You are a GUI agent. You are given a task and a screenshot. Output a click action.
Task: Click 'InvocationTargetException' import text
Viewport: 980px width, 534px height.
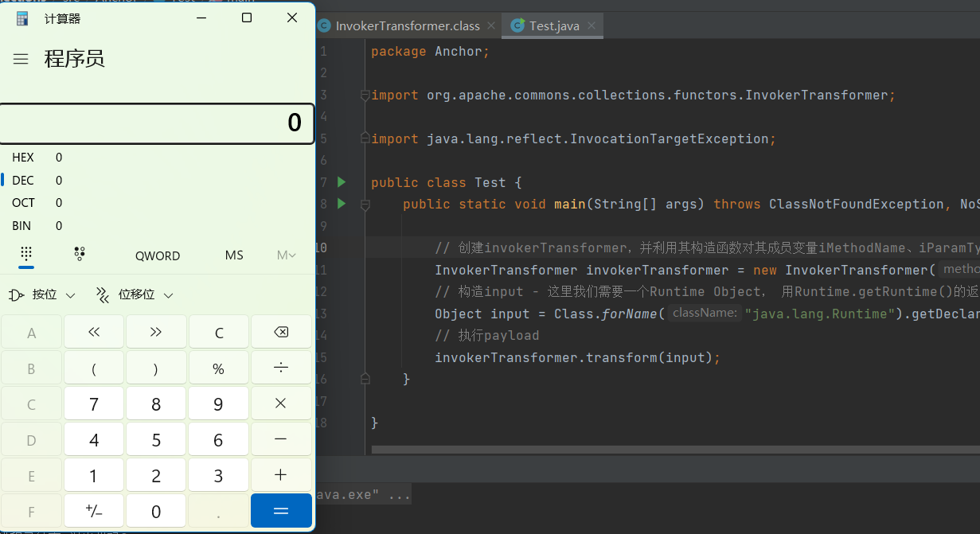pos(669,138)
